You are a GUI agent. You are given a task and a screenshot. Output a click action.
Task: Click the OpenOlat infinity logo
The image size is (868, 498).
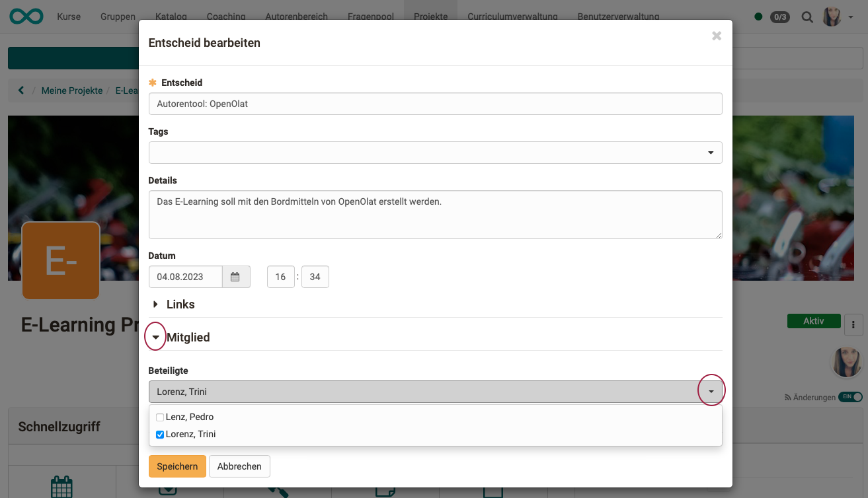(27, 17)
